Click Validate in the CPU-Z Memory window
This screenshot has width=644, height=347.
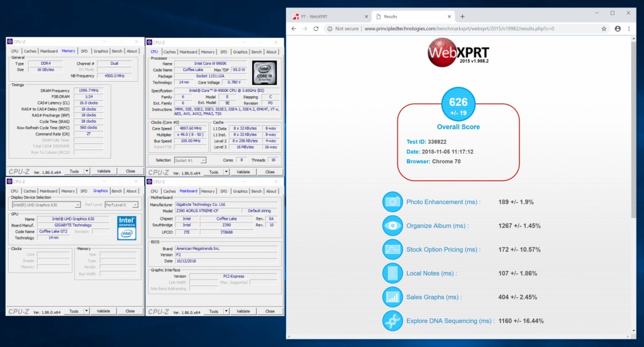click(x=104, y=171)
